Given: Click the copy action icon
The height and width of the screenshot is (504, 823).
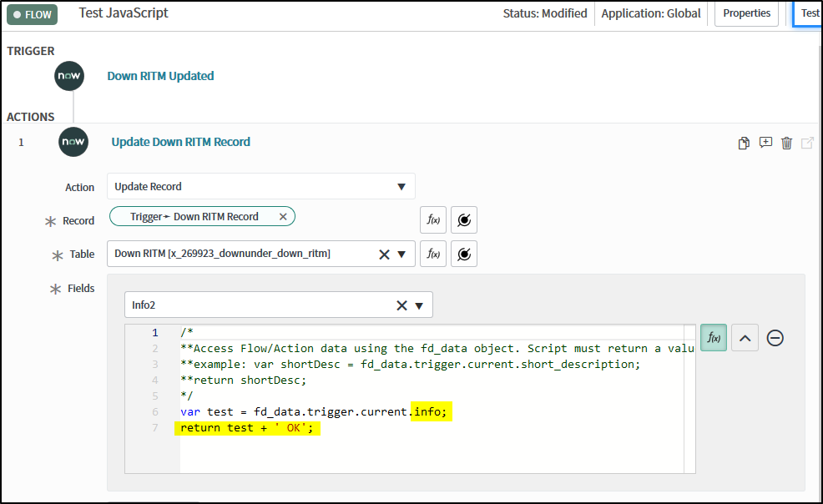Looking at the screenshot, I should click(x=744, y=144).
